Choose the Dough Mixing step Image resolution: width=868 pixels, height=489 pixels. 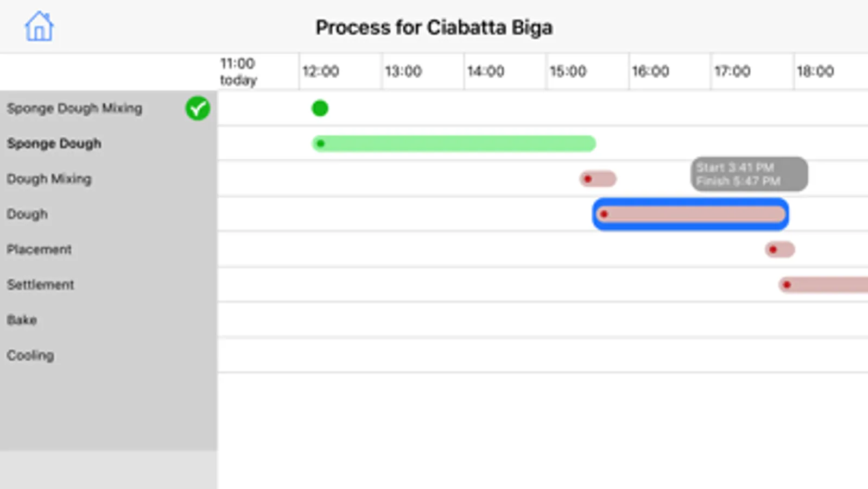(49, 179)
